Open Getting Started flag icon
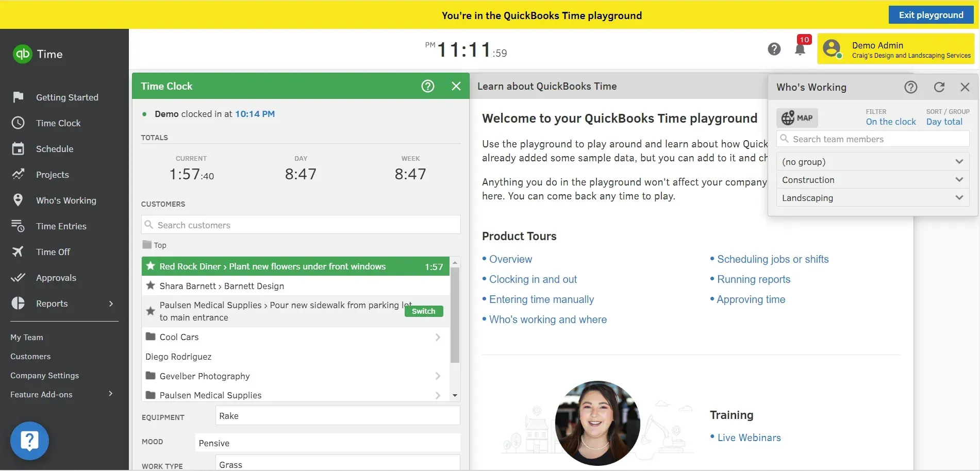Image resolution: width=980 pixels, height=471 pixels. tap(18, 97)
